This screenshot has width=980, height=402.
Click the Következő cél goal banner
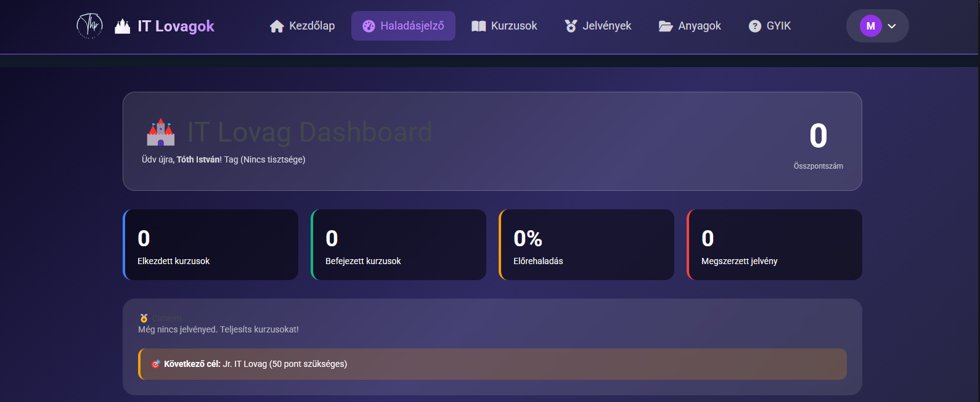click(x=492, y=364)
